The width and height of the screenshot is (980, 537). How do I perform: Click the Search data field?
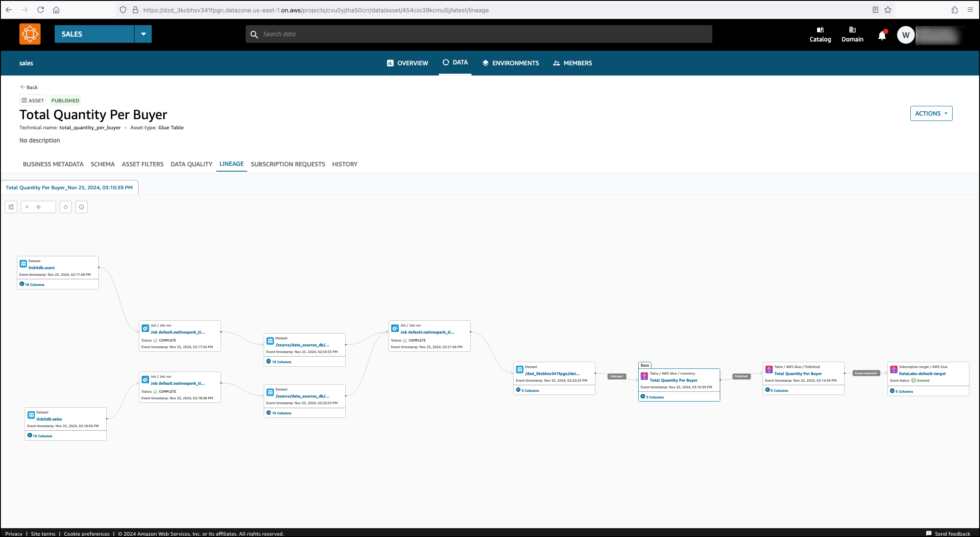click(479, 34)
